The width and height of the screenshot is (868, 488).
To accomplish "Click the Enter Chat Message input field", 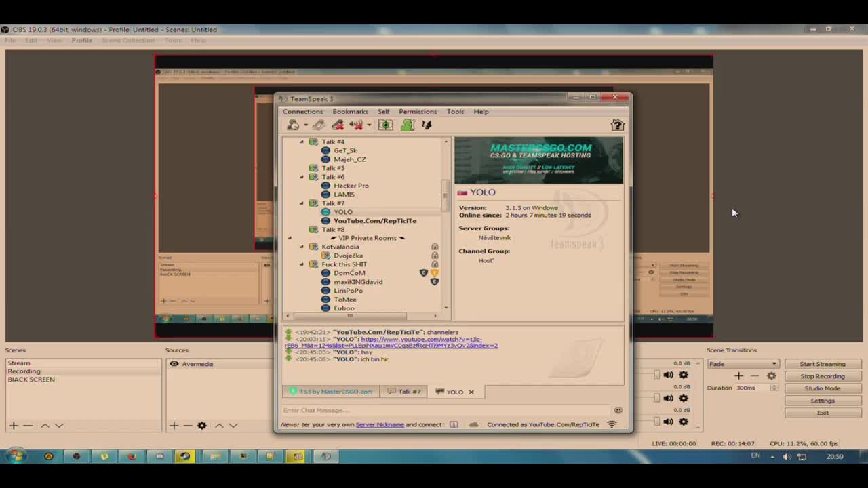I will [446, 410].
